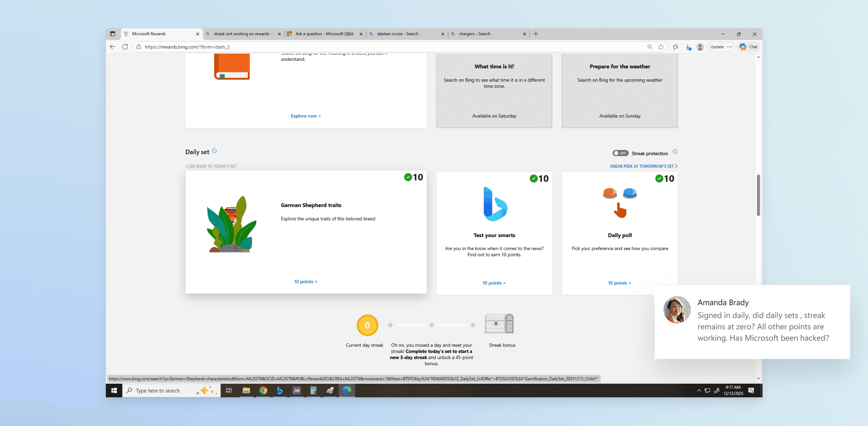The image size is (868, 426).
Task: Click Explore now link
Action: [305, 116]
